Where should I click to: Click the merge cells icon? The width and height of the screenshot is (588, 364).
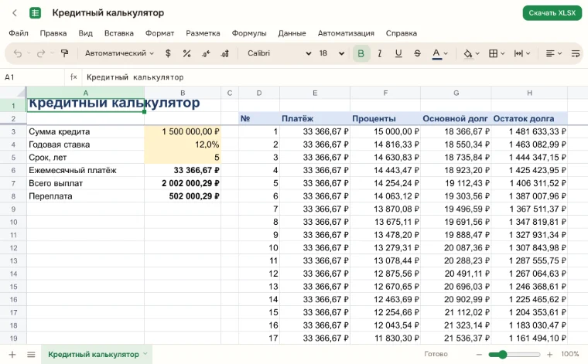pos(518,53)
